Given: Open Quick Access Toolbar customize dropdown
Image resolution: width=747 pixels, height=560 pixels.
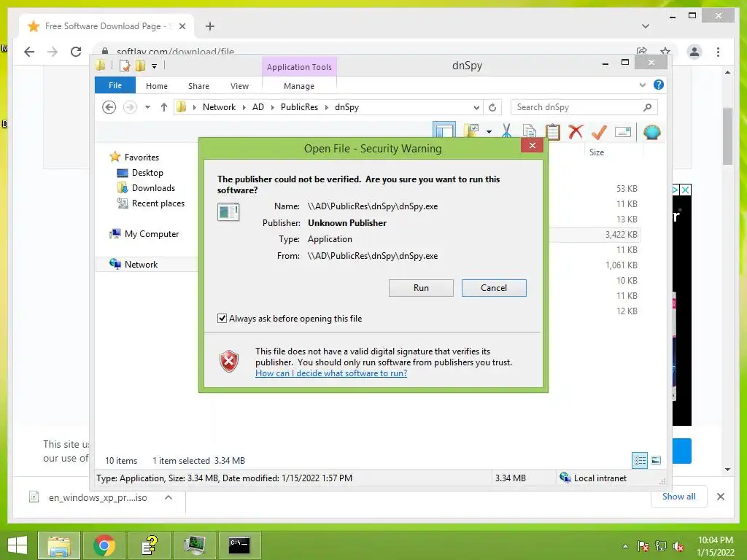Looking at the screenshot, I should (154, 66).
